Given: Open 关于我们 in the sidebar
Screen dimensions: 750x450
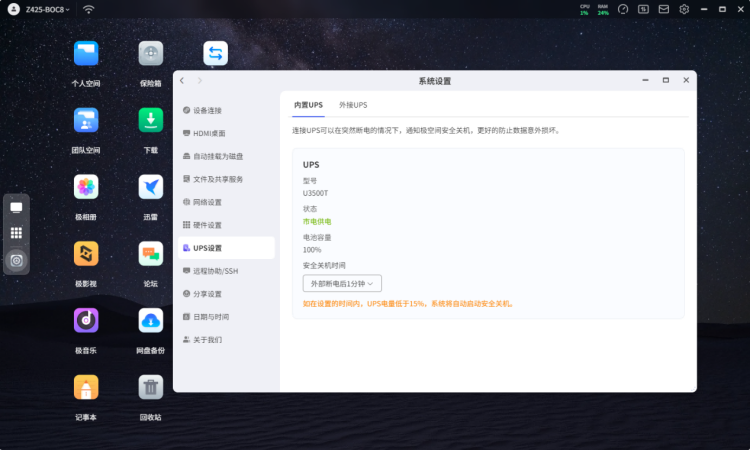Looking at the screenshot, I should point(207,340).
